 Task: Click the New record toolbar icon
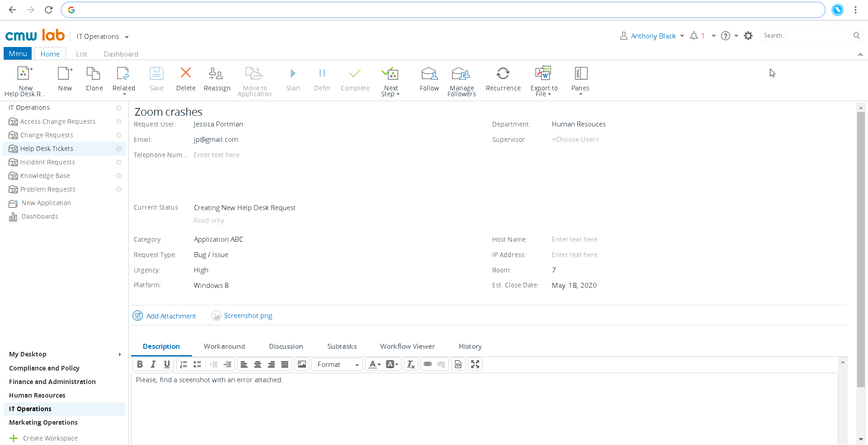pos(65,73)
